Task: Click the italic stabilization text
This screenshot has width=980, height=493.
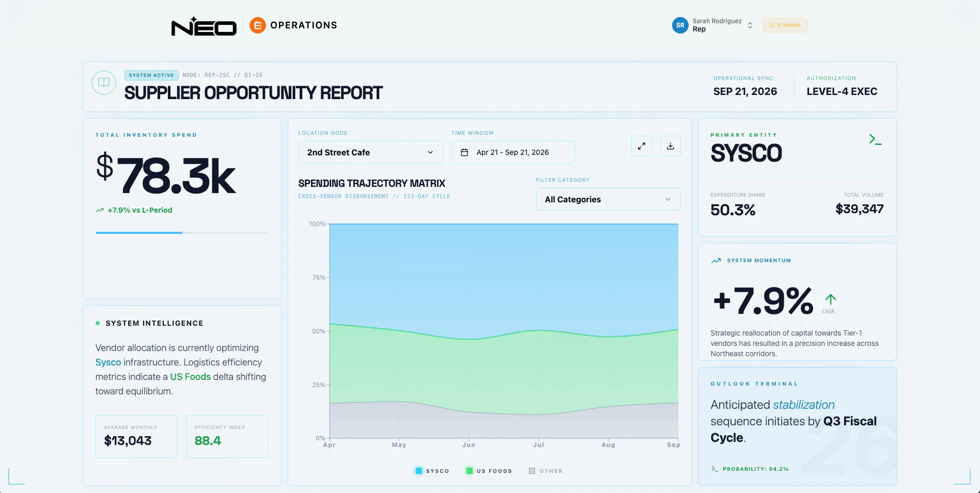Action: pos(803,405)
